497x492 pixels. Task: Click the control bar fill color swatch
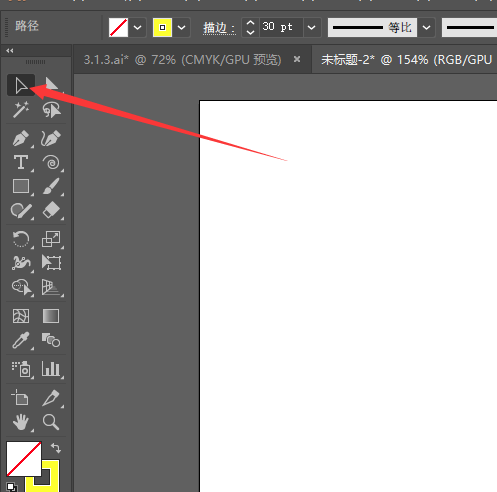coord(118,27)
